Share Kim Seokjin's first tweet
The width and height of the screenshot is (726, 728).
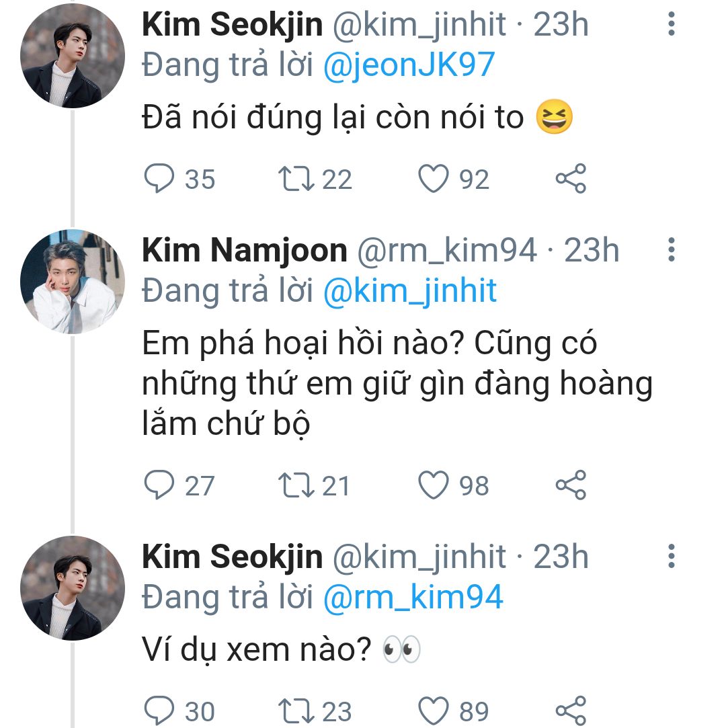571,179
